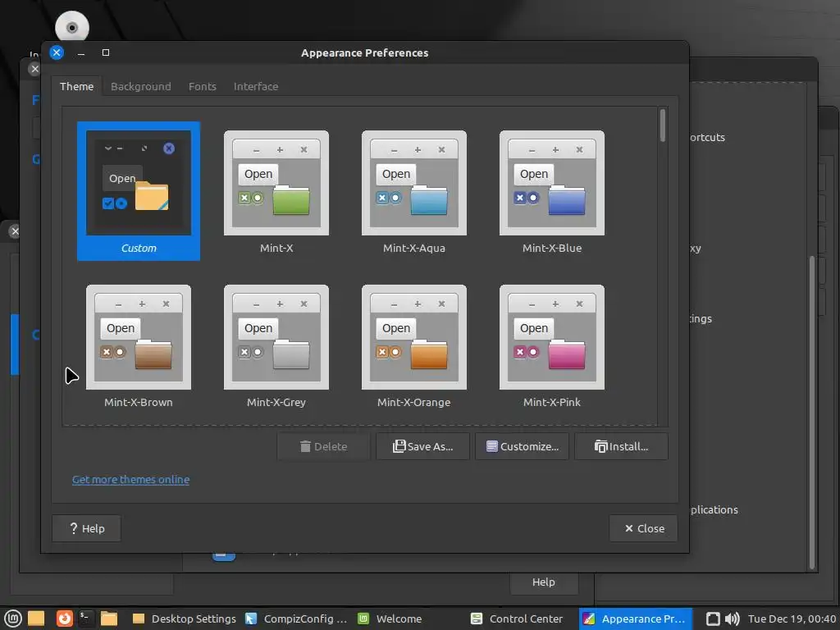840x630 pixels.
Task: Minimize the Appearance Preferences window
Action: pos(81,52)
